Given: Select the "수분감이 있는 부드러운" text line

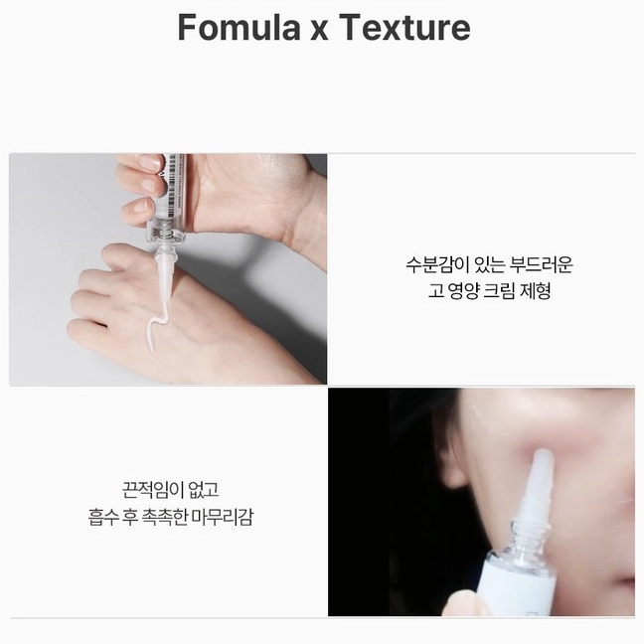Looking at the screenshot, I should tap(489, 265).
